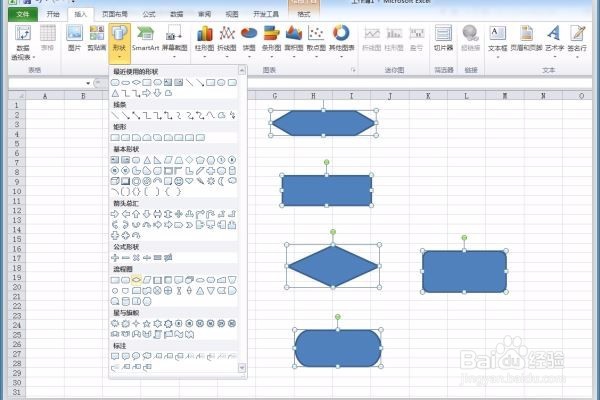This screenshot has height=400, width=600.
Task: Insert an area chart (面积图)
Action: tap(293, 41)
